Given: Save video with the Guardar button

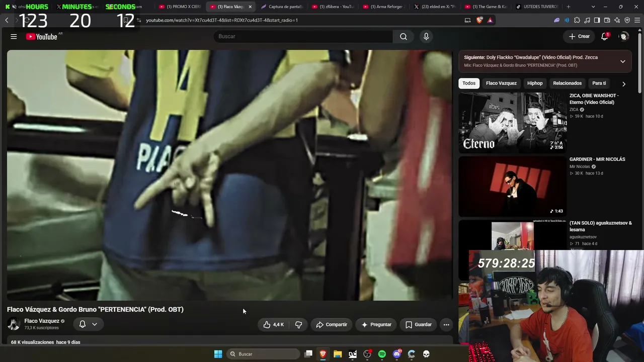Looking at the screenshot, I should (419, 325).
